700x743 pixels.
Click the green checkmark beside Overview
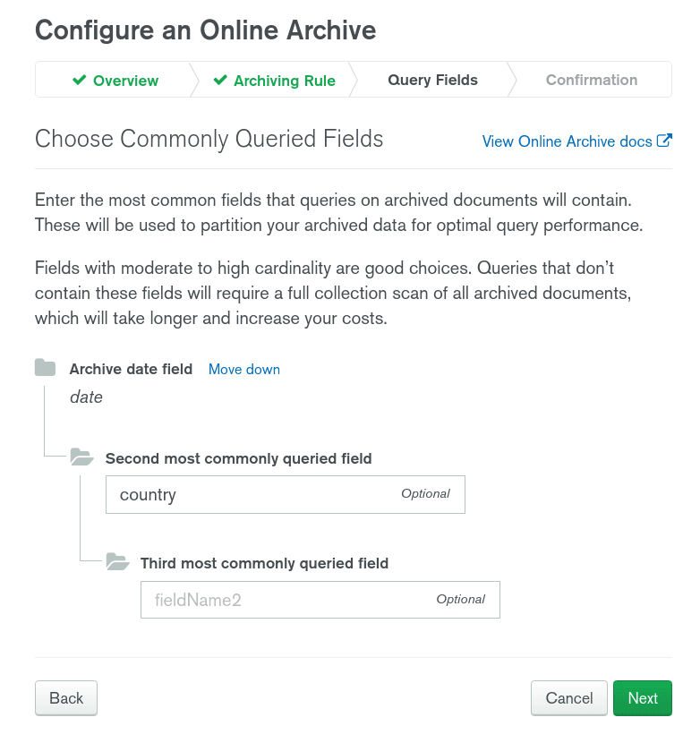pyautogui.click(x=80, y=81)
